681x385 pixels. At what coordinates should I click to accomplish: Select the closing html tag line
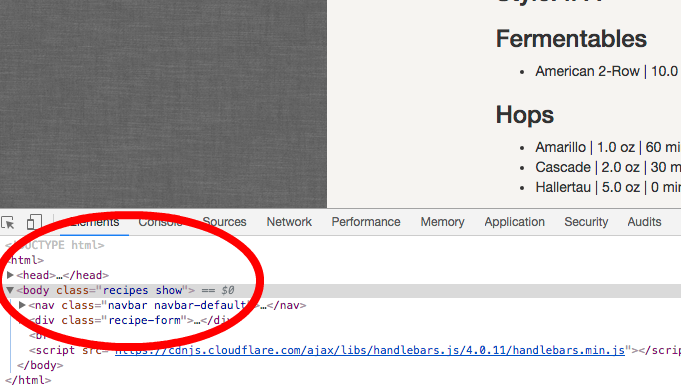[x=28, y=380]
